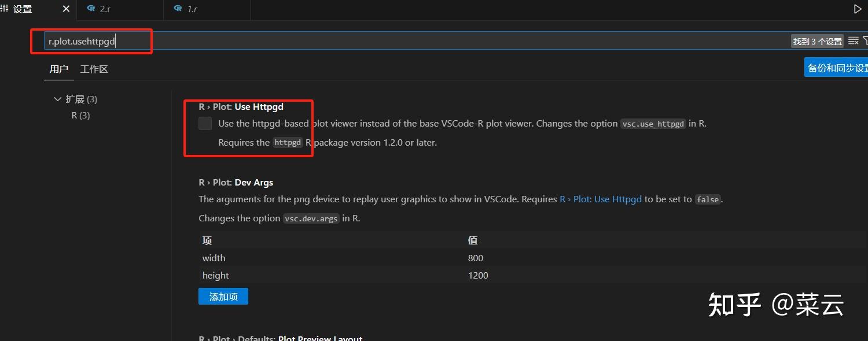The width and height of the screenshot is (868, 341).
Task: Open the R › Plot: Use Httpgd link
Action: tap(601, 199)
